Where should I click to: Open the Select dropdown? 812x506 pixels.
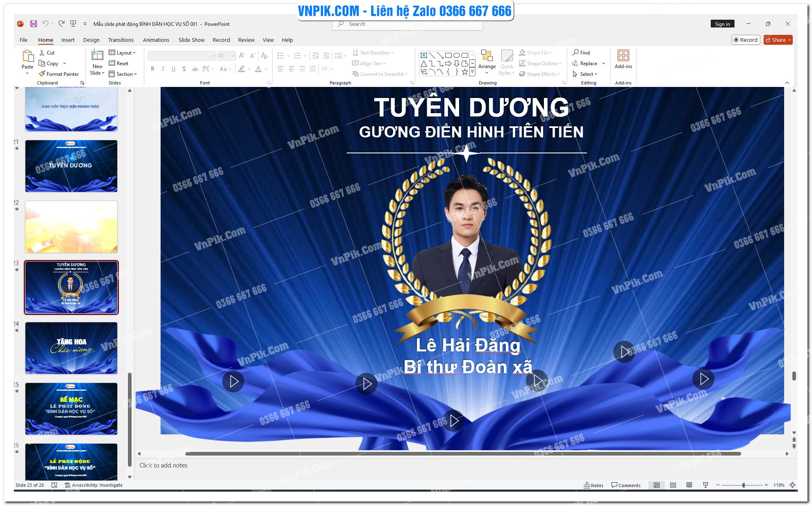[585, 74]
